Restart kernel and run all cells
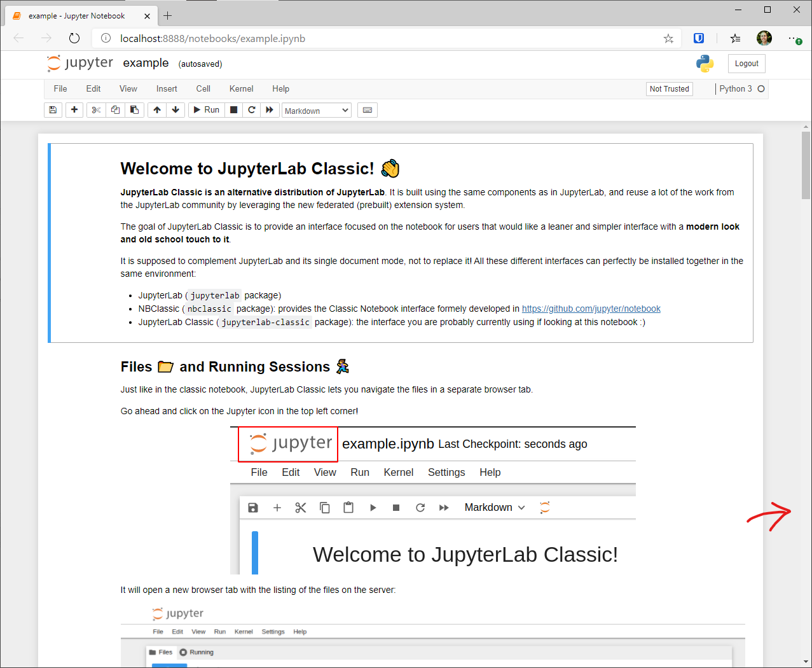This screenshot has width=812, height=668. pos(270,110)
